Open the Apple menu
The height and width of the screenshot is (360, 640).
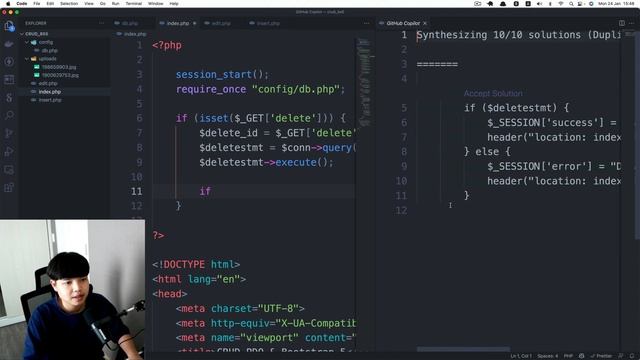click(8, 4)
